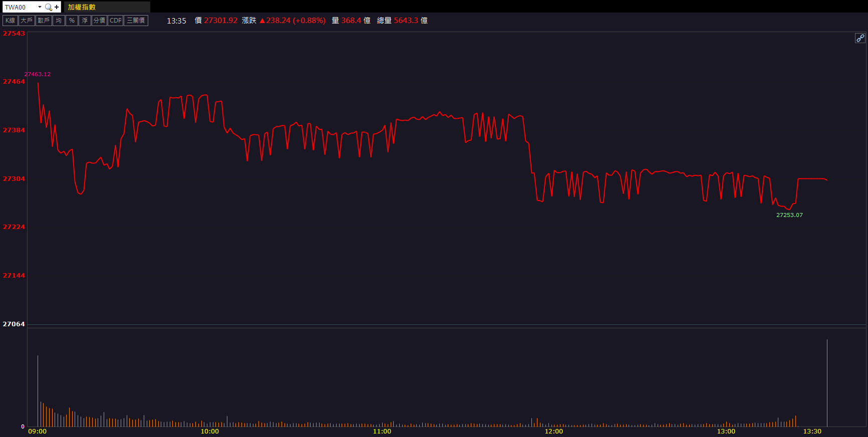
Task: Toggle the 均 average line button
Action: coord(59,21)
